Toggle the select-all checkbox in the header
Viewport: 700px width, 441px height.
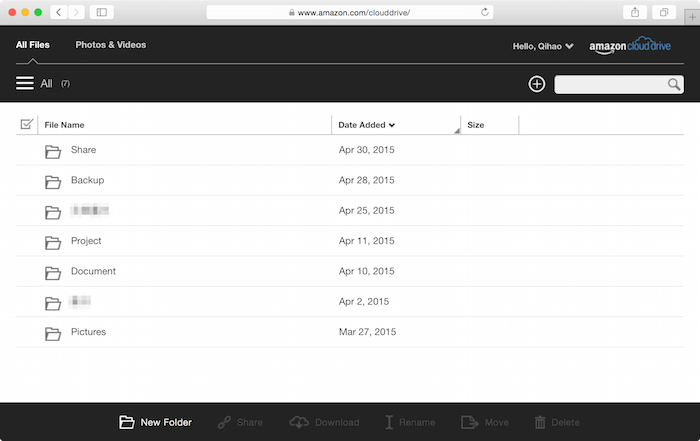(x=27, y=124)
